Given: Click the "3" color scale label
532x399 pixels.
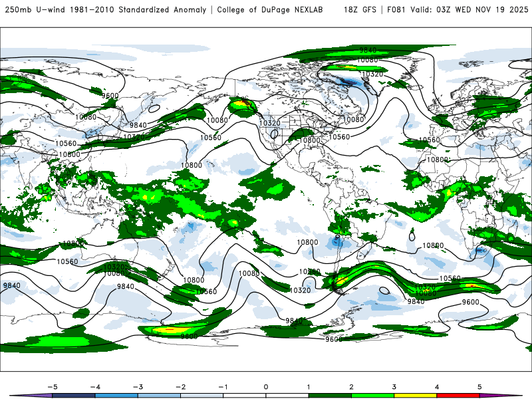Looking at the screenshot, I should pos(394,387).
